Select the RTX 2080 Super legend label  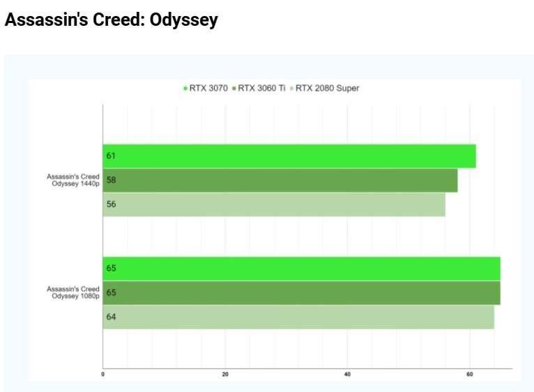[328, 89]
